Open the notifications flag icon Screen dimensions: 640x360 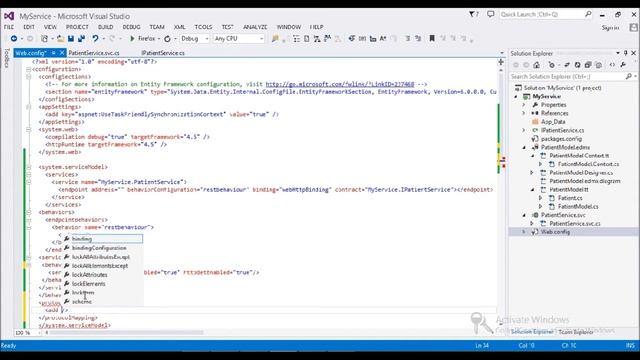pyautogui.click(x=473, y=15)
